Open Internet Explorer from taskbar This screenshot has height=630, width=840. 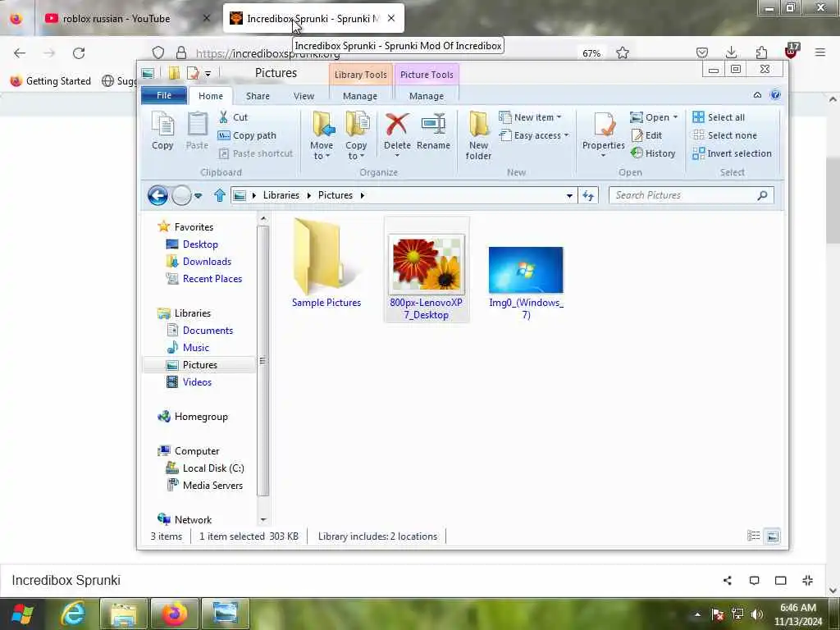click(73, 614)
